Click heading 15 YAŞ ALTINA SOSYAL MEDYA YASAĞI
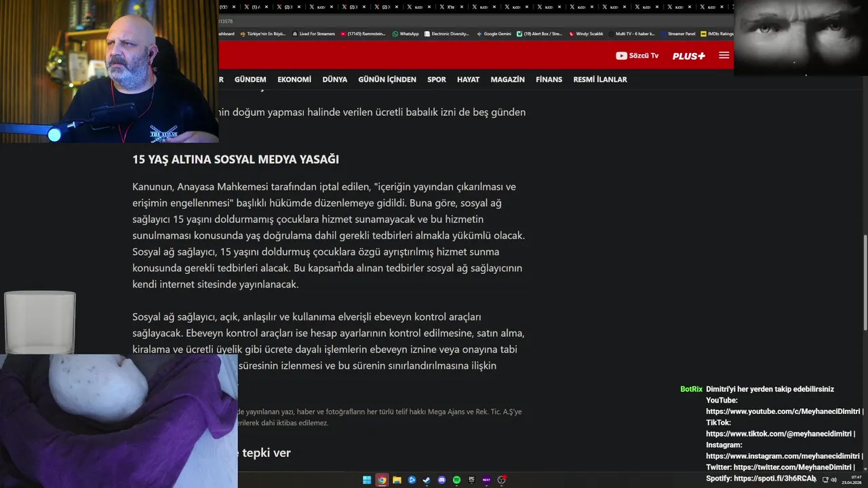The height and width of the screenshot is (488, 868). (235, 159)
